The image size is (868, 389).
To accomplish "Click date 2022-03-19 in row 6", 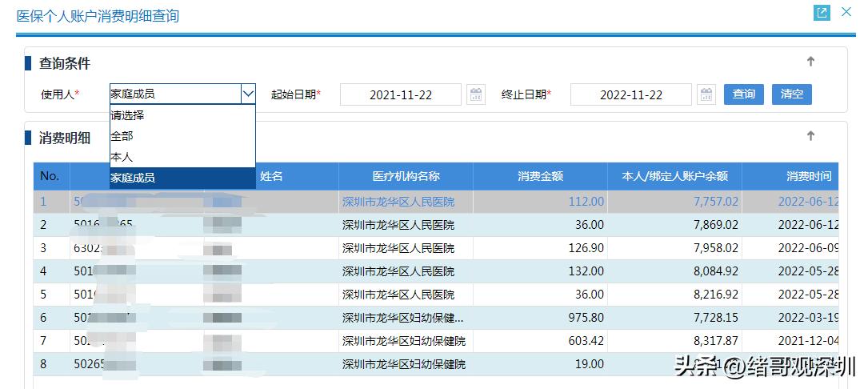I will [x=808, y=318].
